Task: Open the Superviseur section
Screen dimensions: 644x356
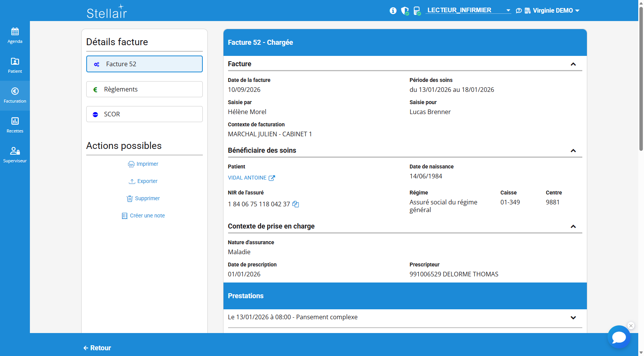Action: (x=15, y=155)
